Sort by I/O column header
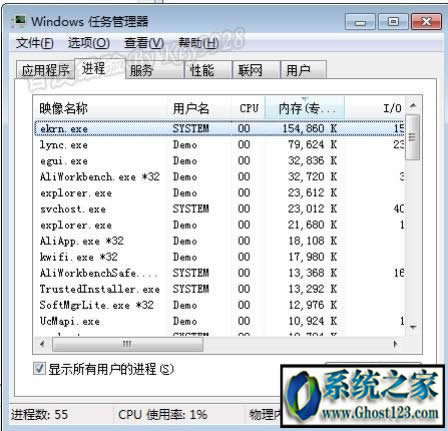 (x=375, y=108)
